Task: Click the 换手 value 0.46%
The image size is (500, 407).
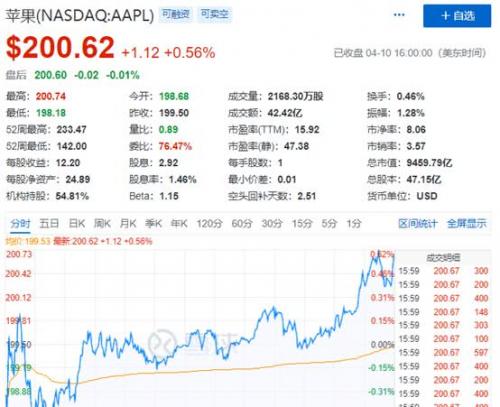Action: (410, 96)
